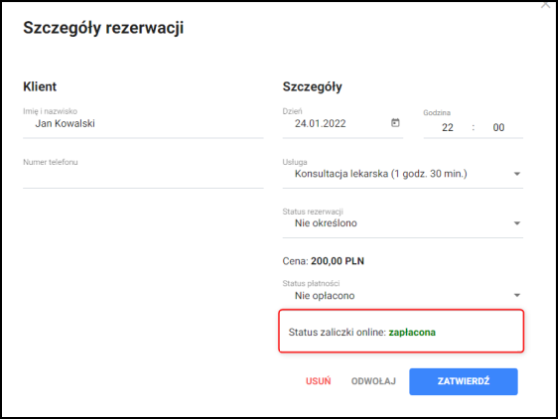The height and width of the screenshot is (419, 558).
Task: Click the red USUŃ button
Action: (x=318, y=381)
